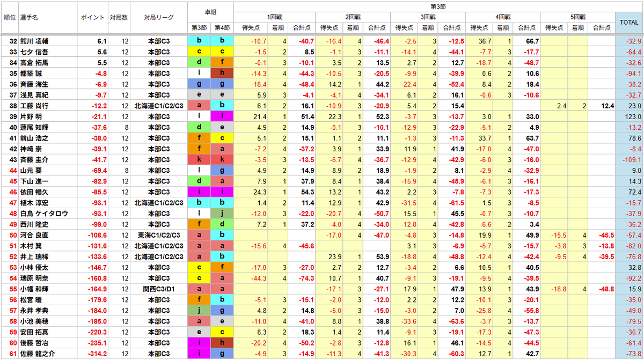Click player name 七夕 信吾
Image resolution: width=644 pixels, height=360 pixels.
pos(34,52)
